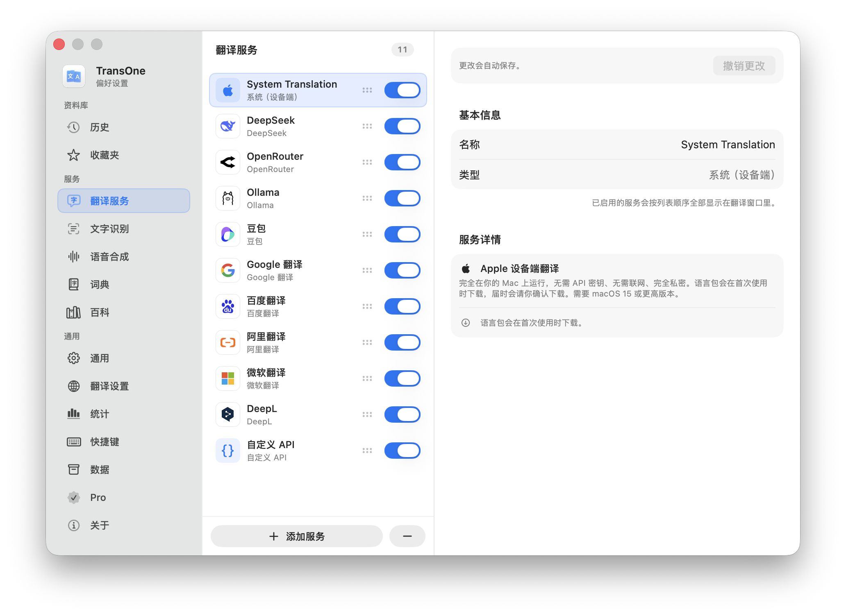This screenshot has width=846, height=616.
Task: Click the DeepL hexagon icon
Action: [228, 414]
